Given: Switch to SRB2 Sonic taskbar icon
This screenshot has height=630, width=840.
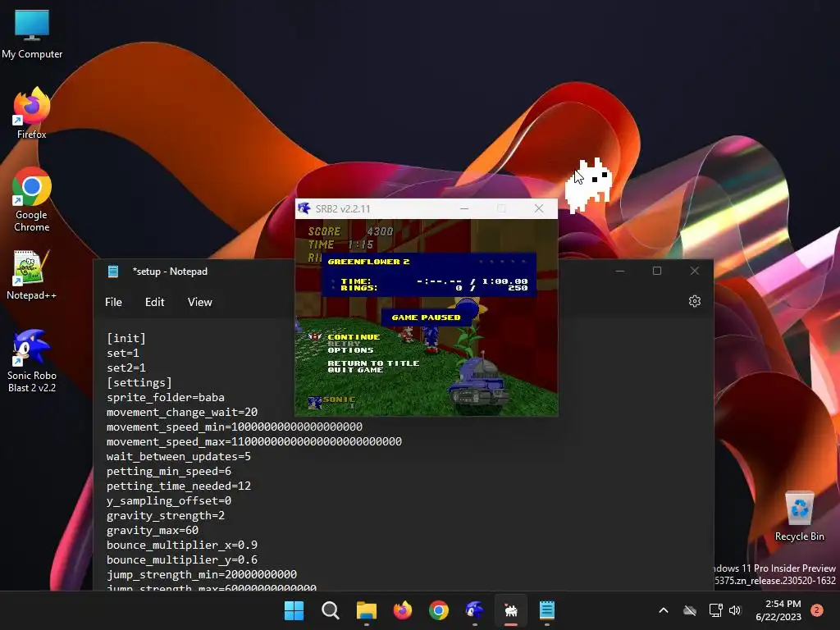Looking at the screenshot, I should click(x=475, y=610).
